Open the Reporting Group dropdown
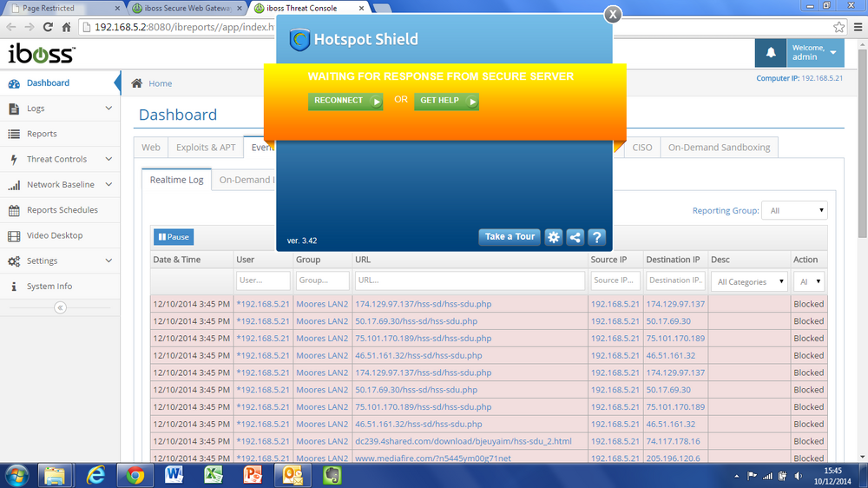This screenshot has height=488, width=868. click(794, 210)
